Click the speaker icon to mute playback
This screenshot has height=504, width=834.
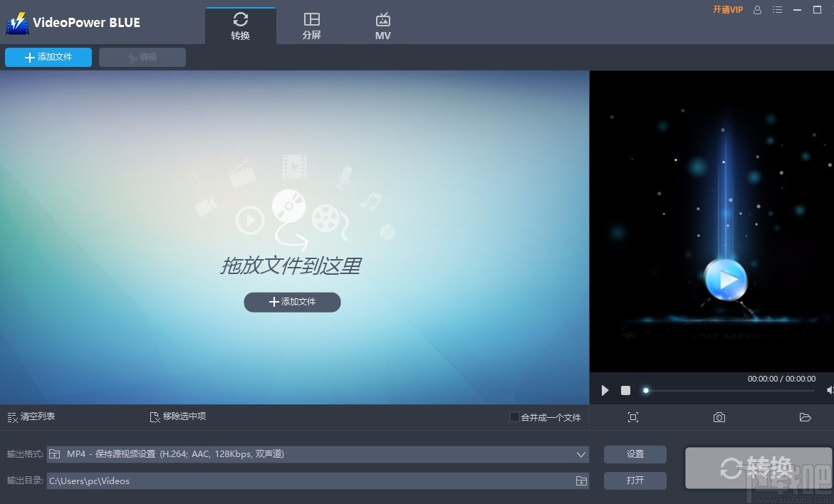pos(830,390)
